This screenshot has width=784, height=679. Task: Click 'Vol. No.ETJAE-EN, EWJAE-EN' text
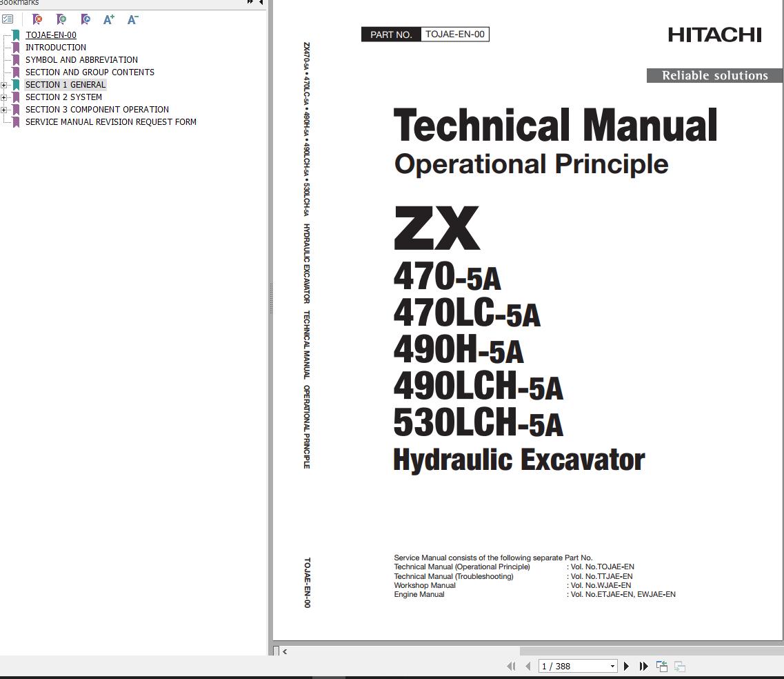(623, 594)
